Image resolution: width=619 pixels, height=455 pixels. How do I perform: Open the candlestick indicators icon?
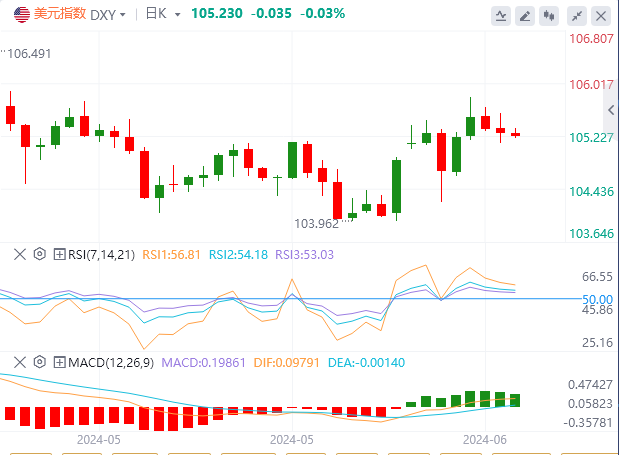(549, 16)
